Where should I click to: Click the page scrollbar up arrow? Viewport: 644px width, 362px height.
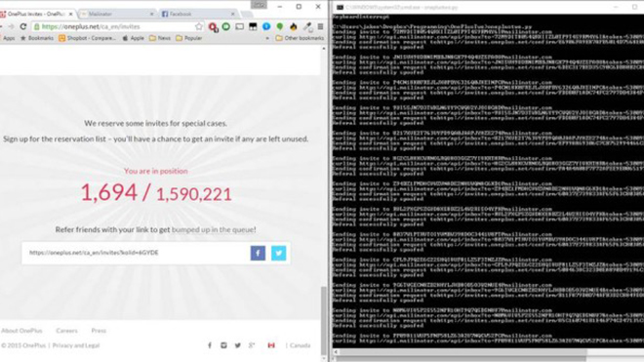324,49
